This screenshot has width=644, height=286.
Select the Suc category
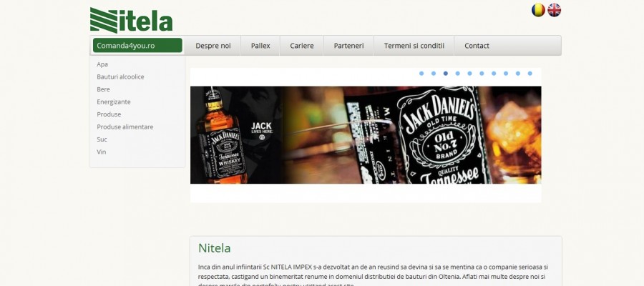coord(102,139)
